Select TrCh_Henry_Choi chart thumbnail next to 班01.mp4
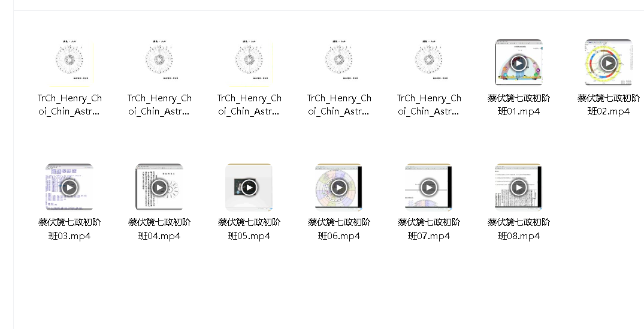This screenshot has height=329, width=644. [429, 62]
